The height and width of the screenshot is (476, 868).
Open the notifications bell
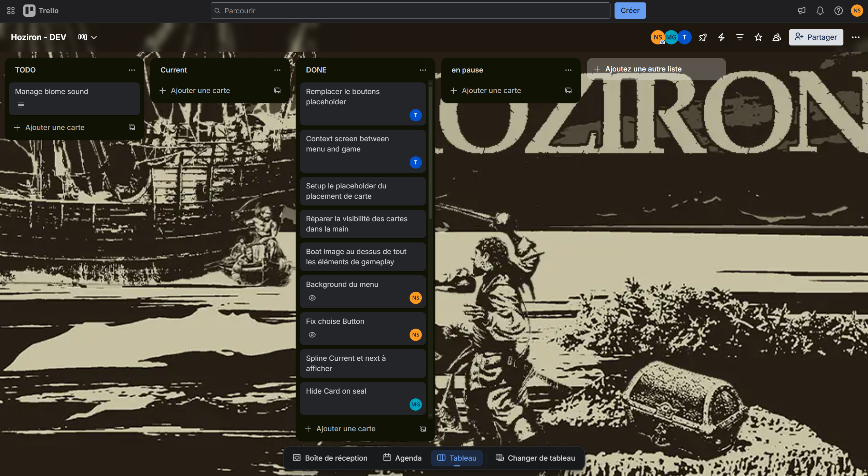(820, 11)
